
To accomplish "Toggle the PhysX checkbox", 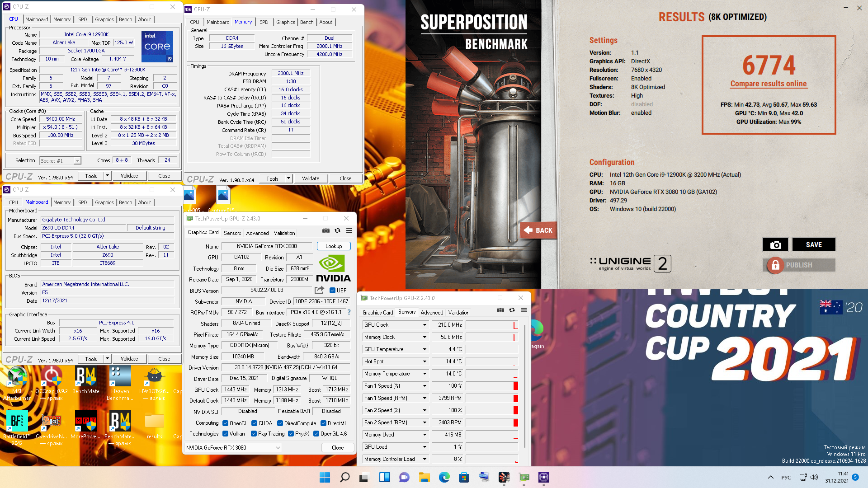I will (291, 434).
